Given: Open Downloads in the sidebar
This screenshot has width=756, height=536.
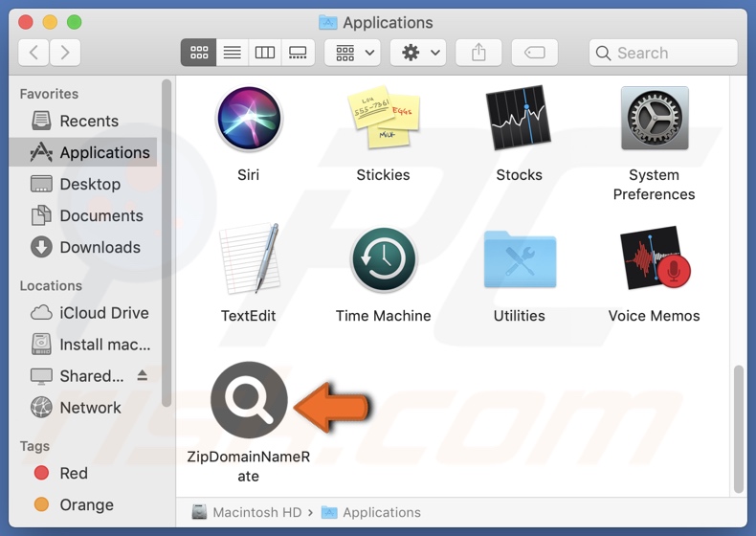Looking at the screenshot, I should click(83, 247).
